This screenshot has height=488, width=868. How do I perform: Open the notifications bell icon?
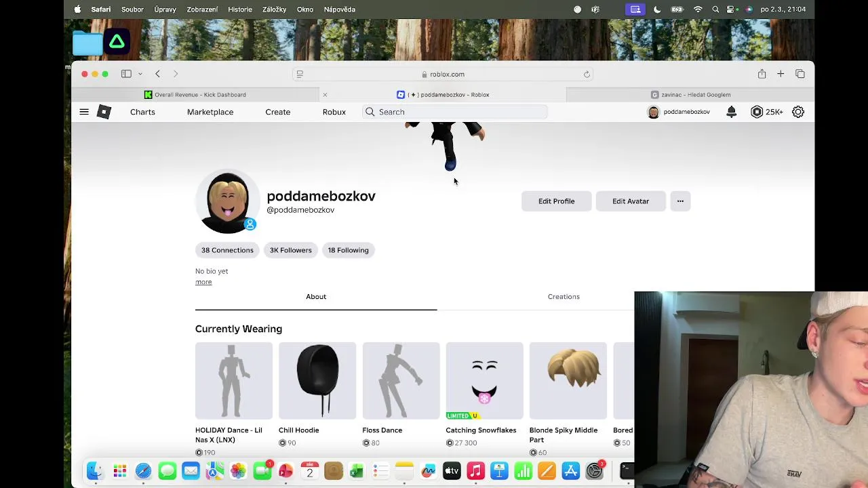click(731, 112)
